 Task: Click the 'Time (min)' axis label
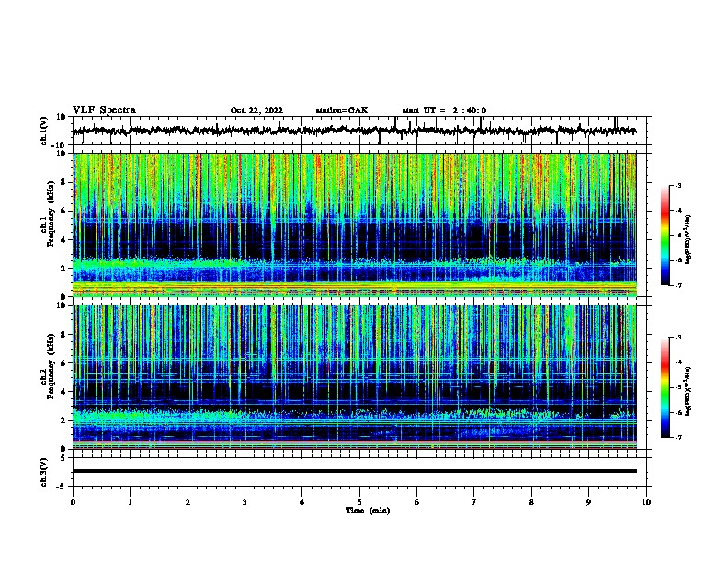(x=368, y=511)
